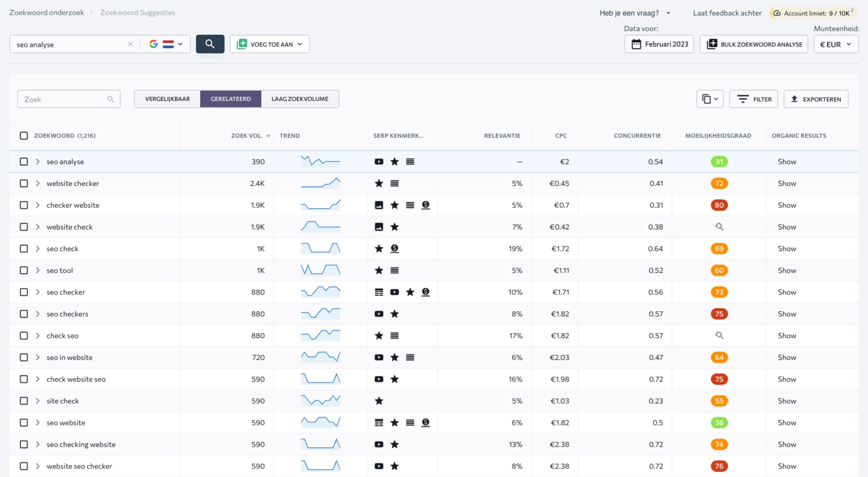Click the Exporteren button

[x=816, y=99]
